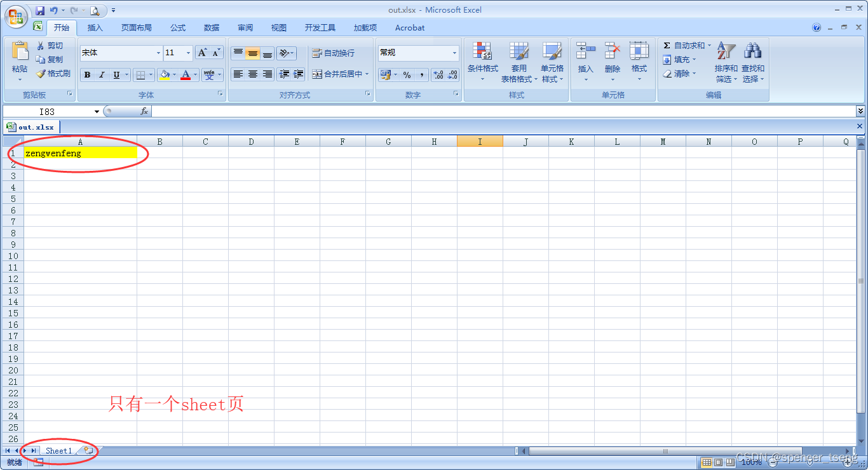Toggle bold formatting
Viewport: 868px width, 470px height.
tap(87, 75)
